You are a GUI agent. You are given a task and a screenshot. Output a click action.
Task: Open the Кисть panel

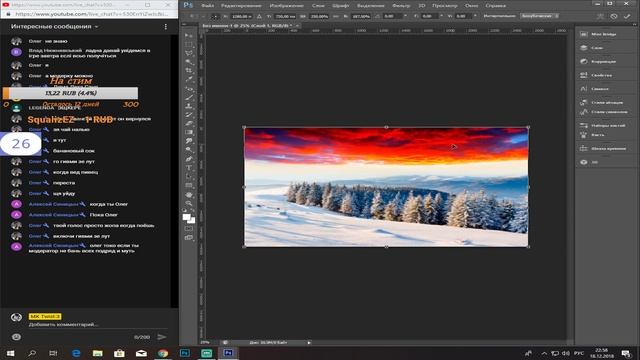click(x=592, y=135)
